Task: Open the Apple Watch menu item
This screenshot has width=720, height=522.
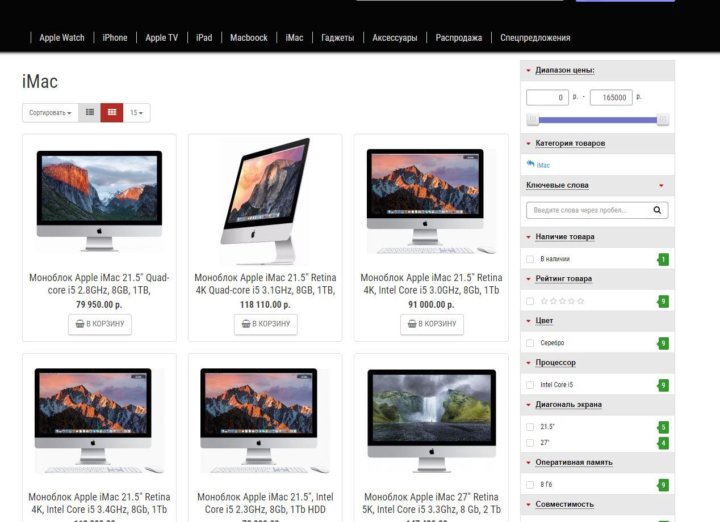Action: 62,38
